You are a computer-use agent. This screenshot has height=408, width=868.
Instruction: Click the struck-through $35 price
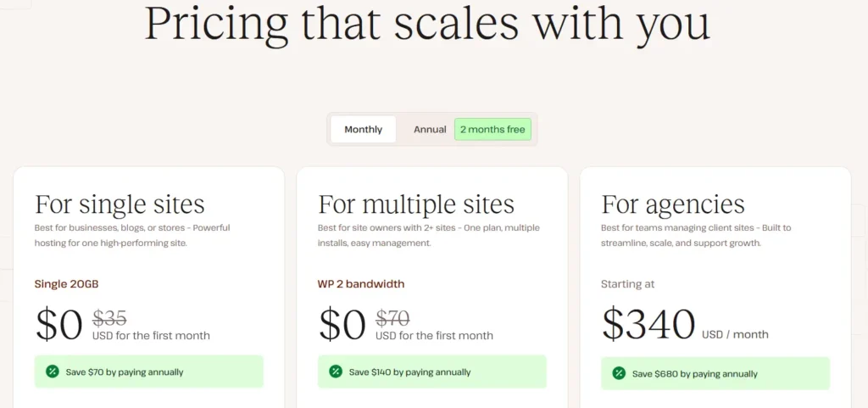tap(109, 318)
